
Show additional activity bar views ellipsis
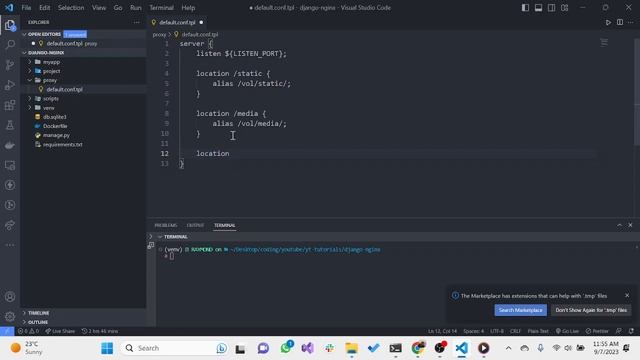click(x=10, y=245)
